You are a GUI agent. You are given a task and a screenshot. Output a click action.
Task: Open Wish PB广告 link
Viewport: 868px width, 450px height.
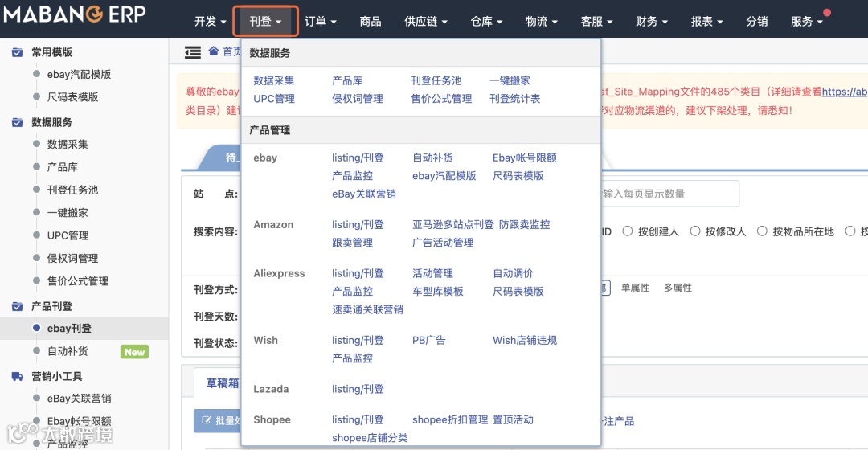pyautogui.click(x=429, y=341)
